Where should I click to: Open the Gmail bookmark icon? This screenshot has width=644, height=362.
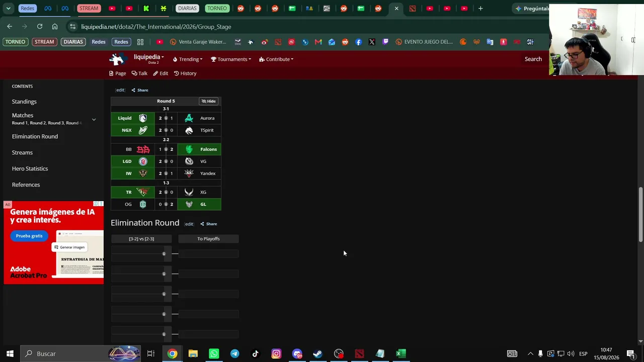[x=318, y=42]
